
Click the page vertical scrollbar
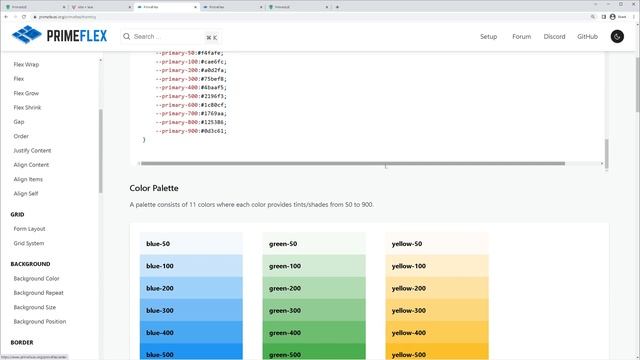pyautogui.click(x=638, y=84)
